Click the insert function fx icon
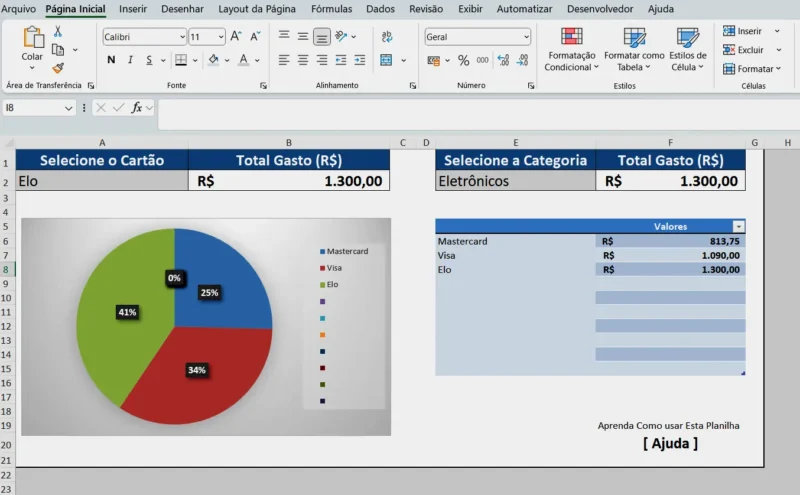The height and width of the screenshot is (495, 800). pos(137,107)
